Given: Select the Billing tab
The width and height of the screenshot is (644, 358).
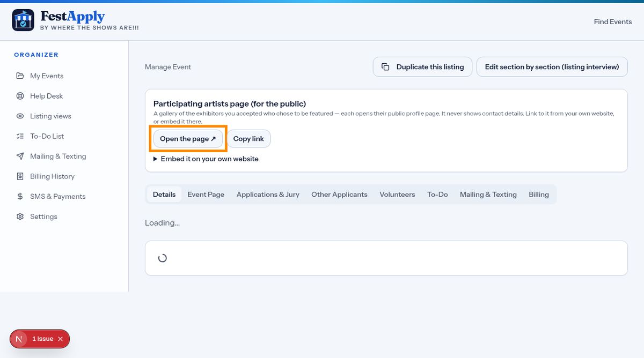Looking at the screenshot, I should point(539,195).
